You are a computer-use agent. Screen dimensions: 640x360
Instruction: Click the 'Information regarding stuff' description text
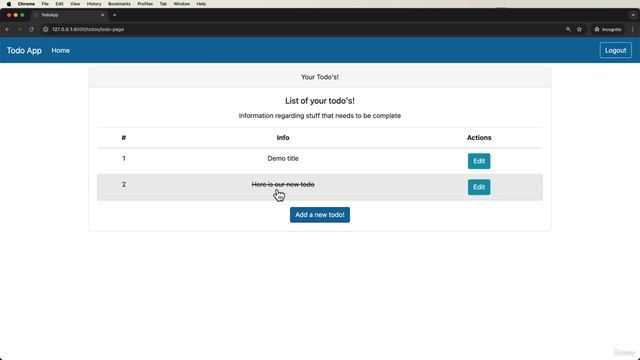[x=320, y=116]
